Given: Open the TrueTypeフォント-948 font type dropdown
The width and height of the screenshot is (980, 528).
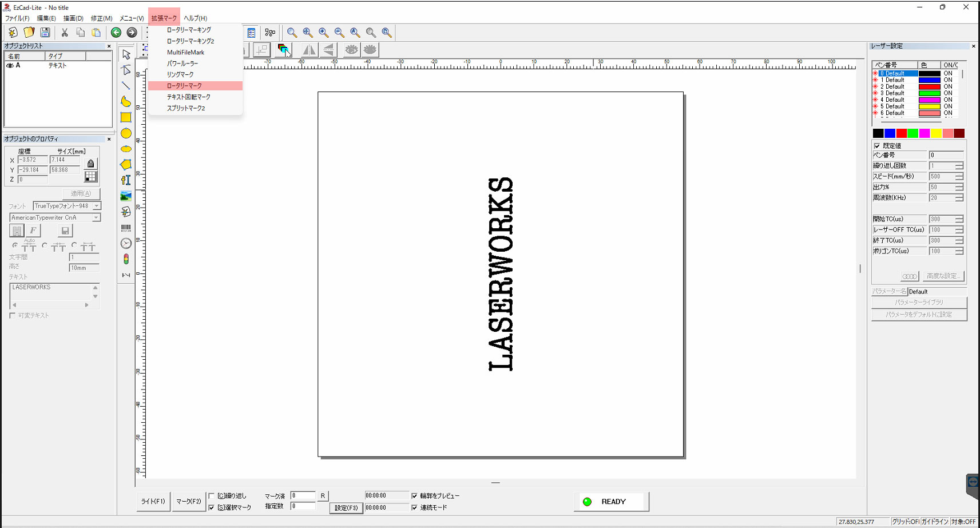Looking at the screenshot, I should click(97, 206).
